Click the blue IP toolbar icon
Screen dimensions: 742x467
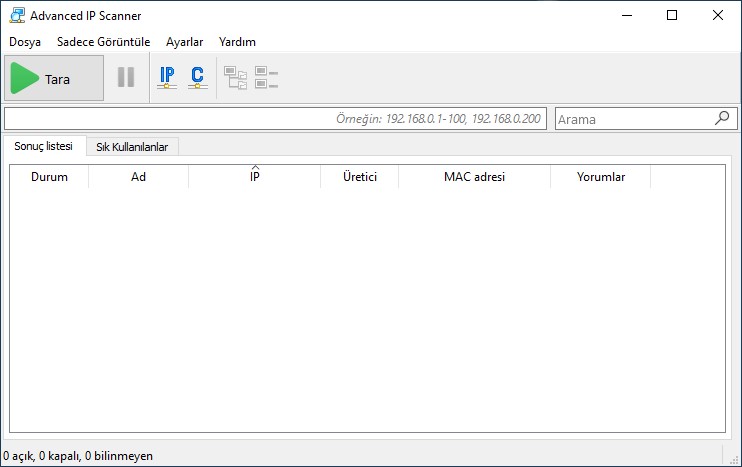(167, 78)
